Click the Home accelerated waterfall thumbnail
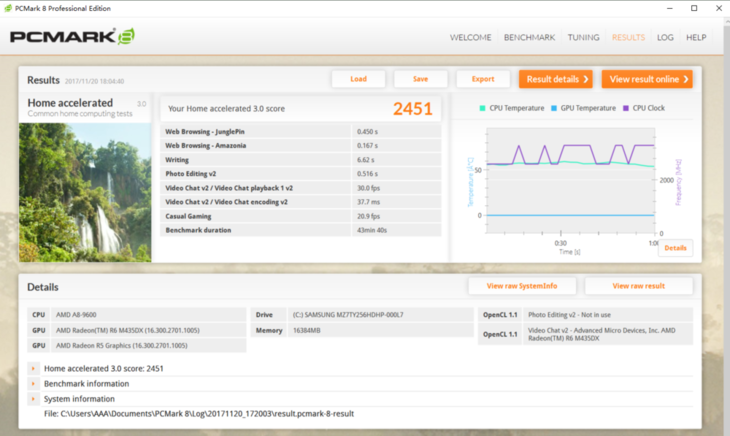The width and height of the screenshot is (730, 436). click(x=85, y=192)
